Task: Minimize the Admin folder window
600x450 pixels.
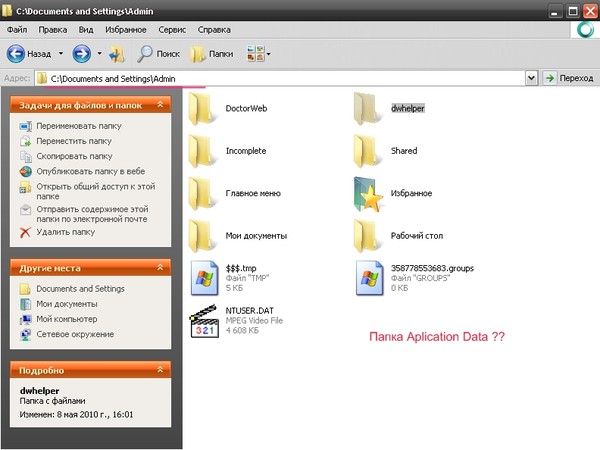Action: (x=554, y=11)
